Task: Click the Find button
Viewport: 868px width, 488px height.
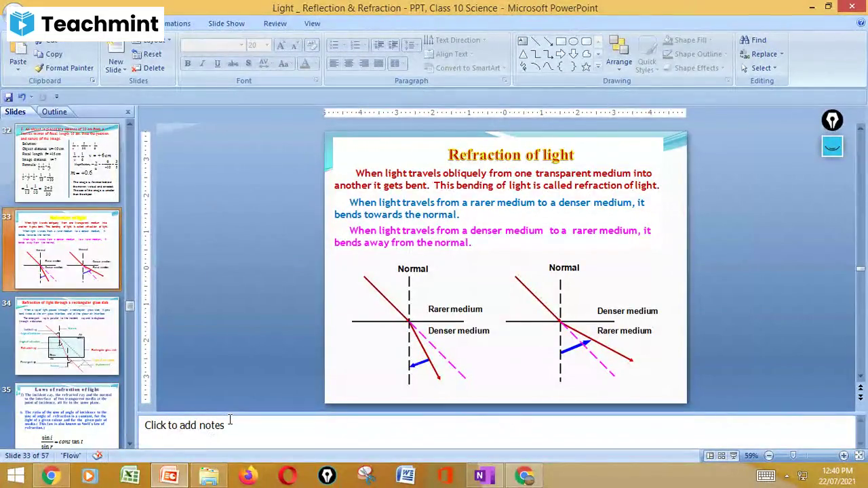Action: pos(753,40)
